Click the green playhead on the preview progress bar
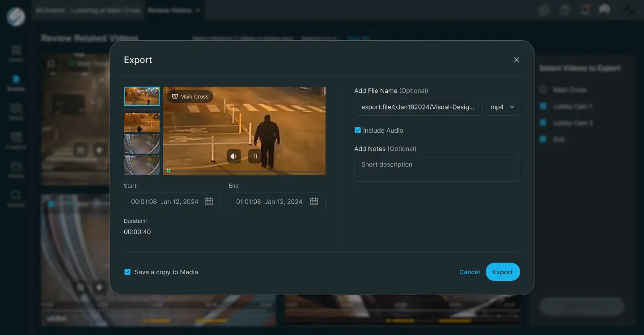Viewport: 644px width, 335px height. tap(169, 171)
